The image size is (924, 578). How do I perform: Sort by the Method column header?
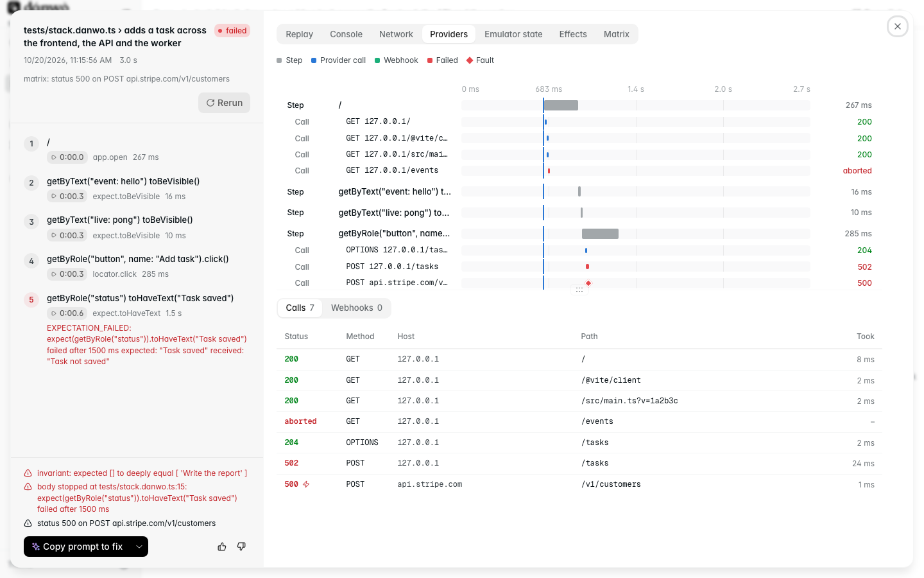click(360, 337)
